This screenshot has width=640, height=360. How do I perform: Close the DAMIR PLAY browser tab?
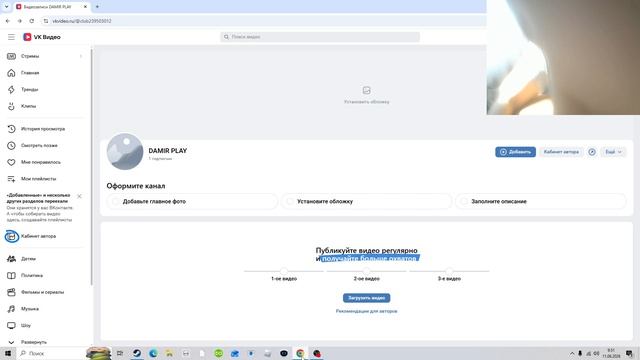(x=85, y=7)
